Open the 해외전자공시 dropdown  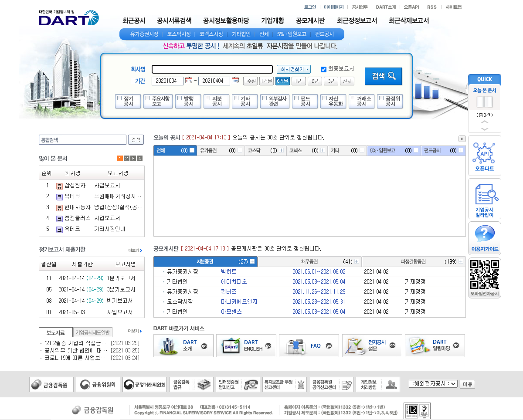pyautogui.click(x=433, y=384)
